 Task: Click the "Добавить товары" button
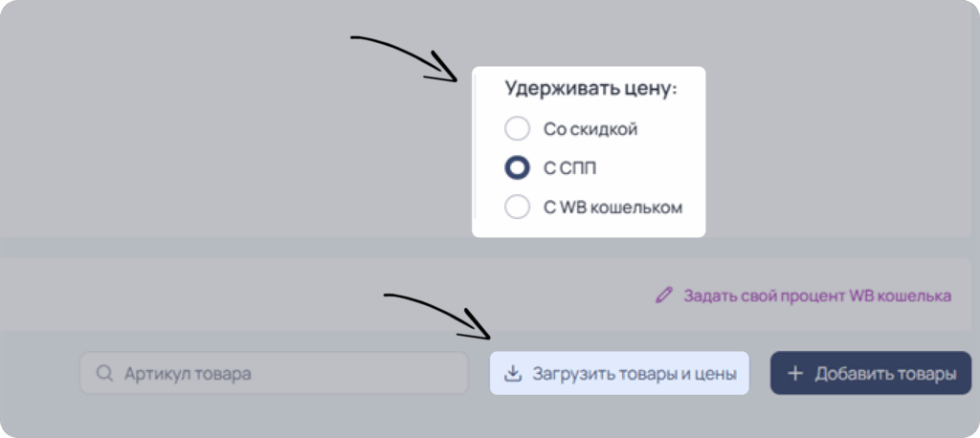tap(871, 373)
